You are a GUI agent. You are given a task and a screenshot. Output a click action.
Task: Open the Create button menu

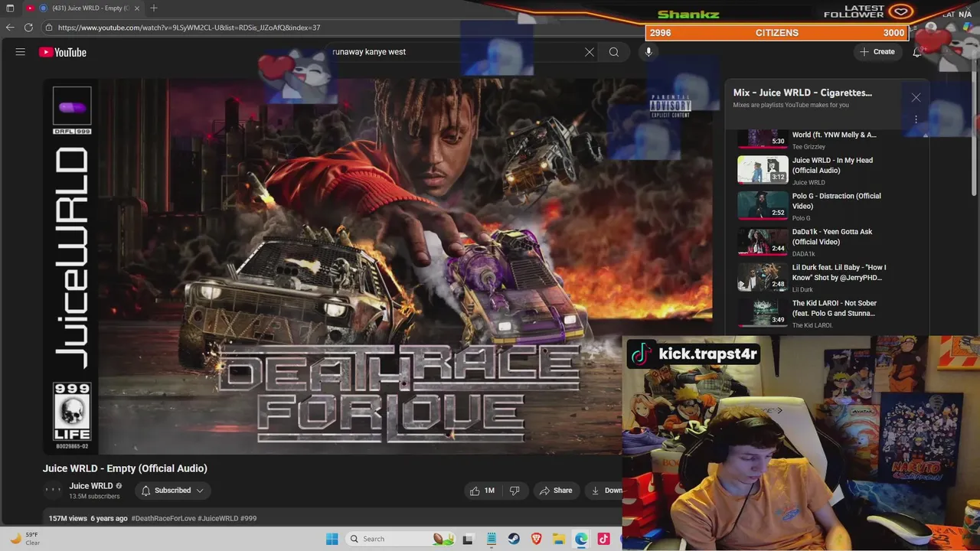pos(877,52)
